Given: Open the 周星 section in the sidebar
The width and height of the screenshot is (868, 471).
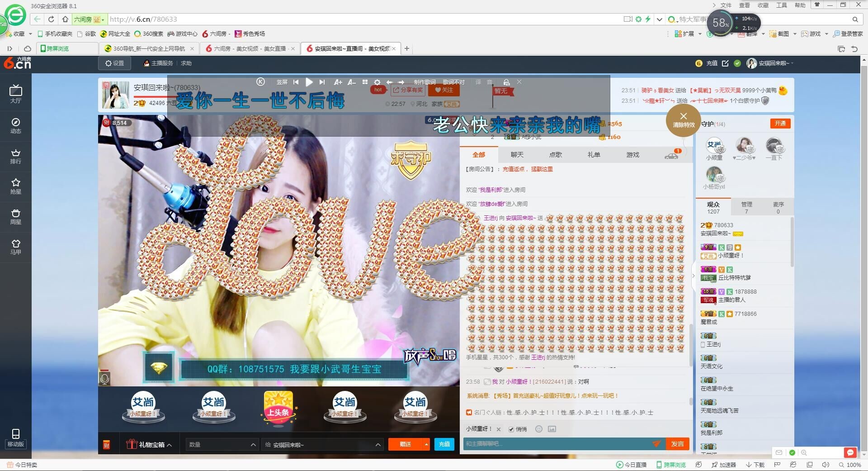Looking at the screenshot, I should pos(16,217).
